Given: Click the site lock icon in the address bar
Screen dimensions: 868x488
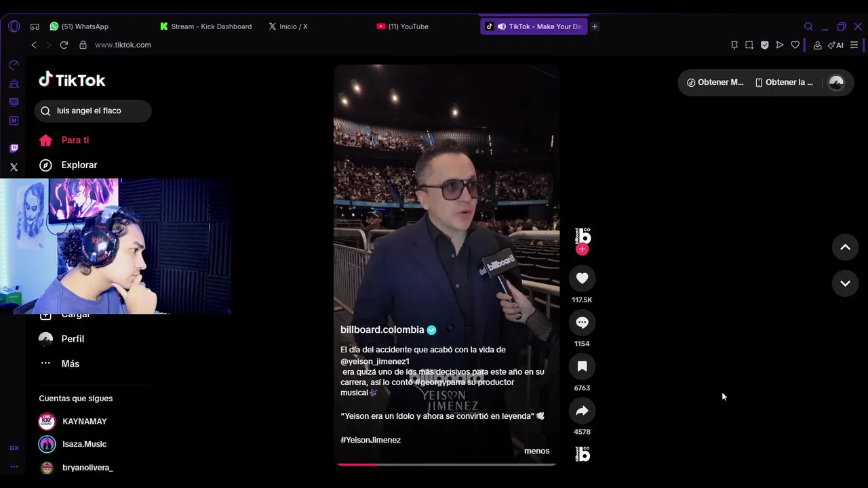Looking at the screenshot, I should point(83,45).
